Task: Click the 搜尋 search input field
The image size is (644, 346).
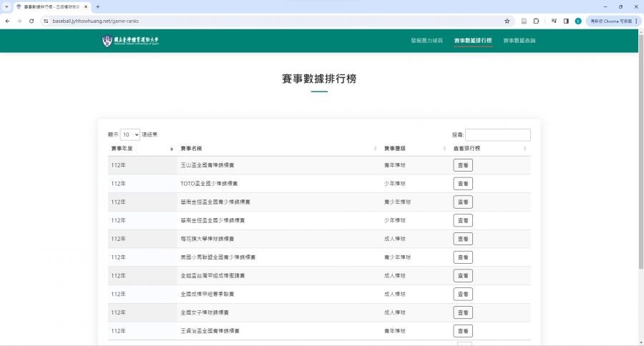Action: (x=498, y=134)
